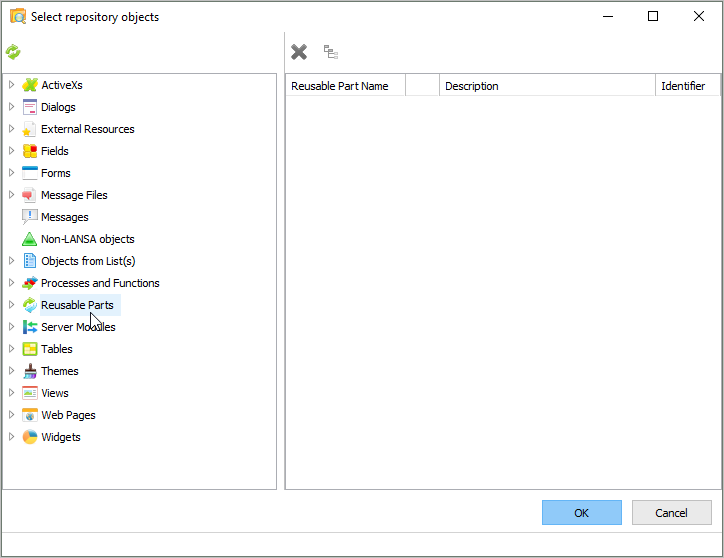
Task: Click the Themes tree icon
Action: (30, 371)
